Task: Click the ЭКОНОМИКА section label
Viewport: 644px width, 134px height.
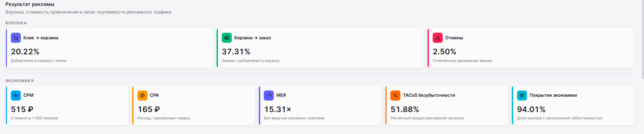Action: coord(19,81)
